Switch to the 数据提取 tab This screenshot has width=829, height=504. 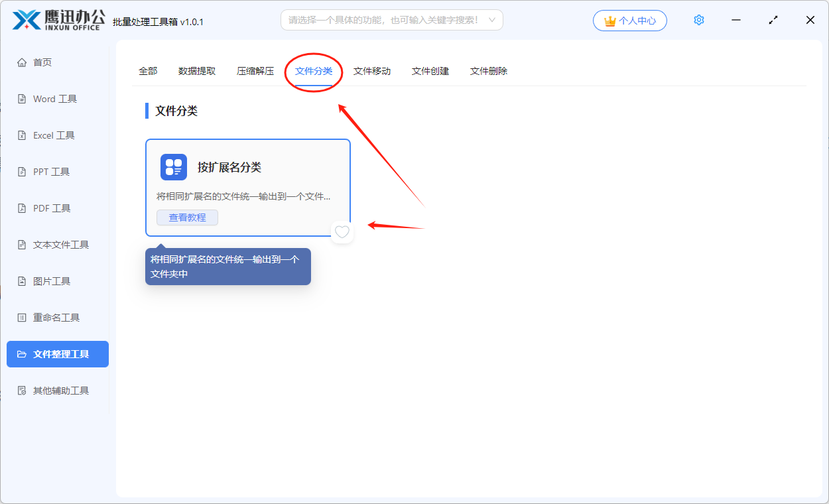(x=197, y=71)
